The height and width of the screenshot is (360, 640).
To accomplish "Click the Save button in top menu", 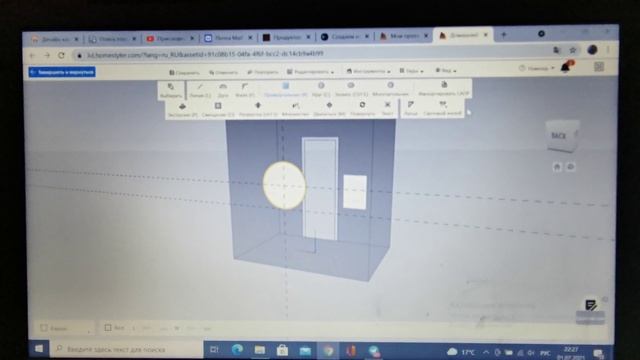I will click(184, 73).
